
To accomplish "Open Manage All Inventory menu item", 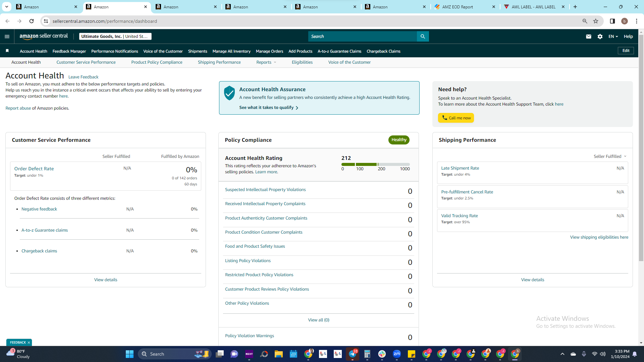I will [x=231, y=51].
